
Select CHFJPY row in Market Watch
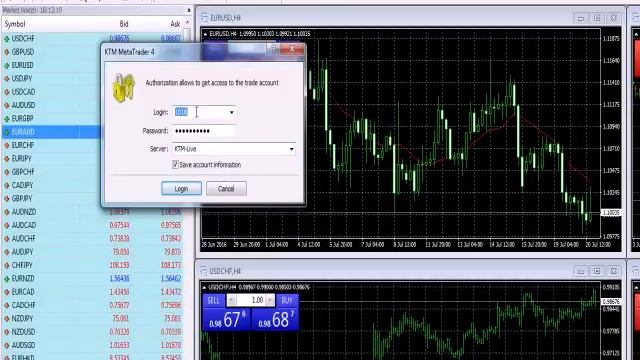(92, 265)
